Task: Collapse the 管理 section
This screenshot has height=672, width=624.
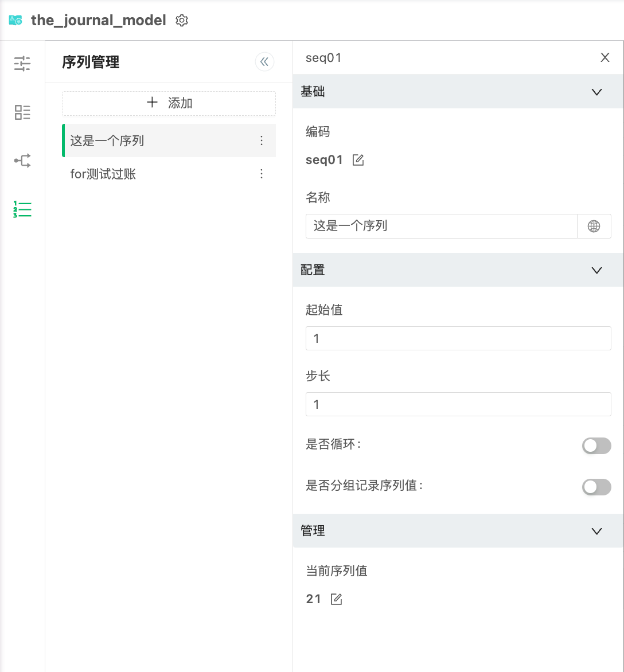Action: [596, 531]
